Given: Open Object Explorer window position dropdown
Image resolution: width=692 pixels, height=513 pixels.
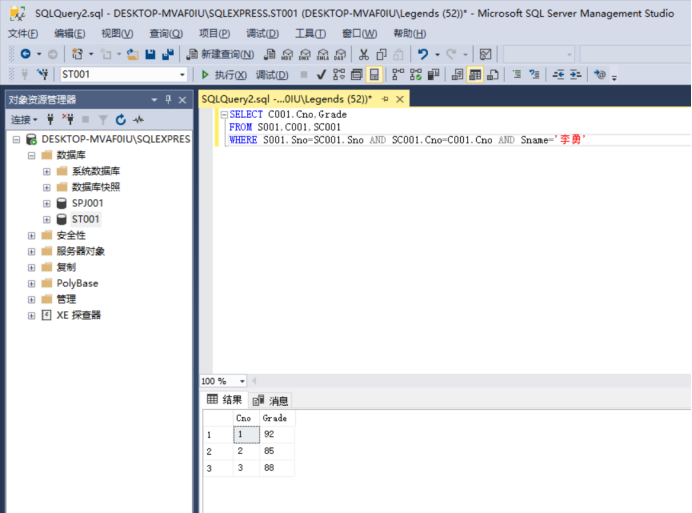Looking at the screenshot, I should [154, 100].
